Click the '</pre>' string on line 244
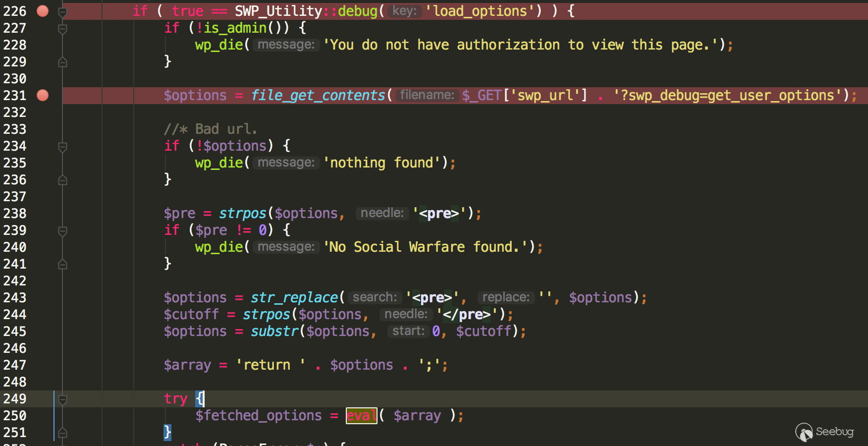Image resolution: width=868 pixels, height=446 pixels. tap(467, 314)
